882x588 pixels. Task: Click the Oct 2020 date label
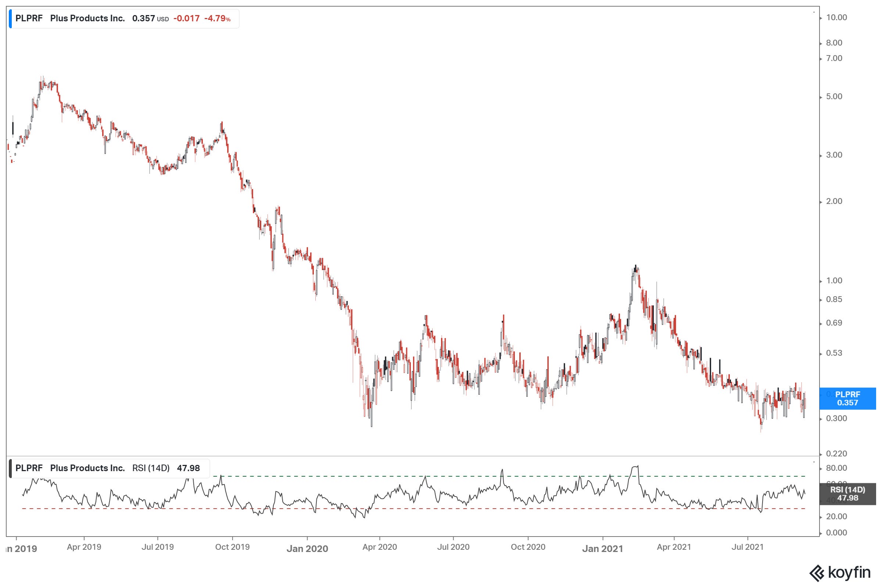coord(528,547)
